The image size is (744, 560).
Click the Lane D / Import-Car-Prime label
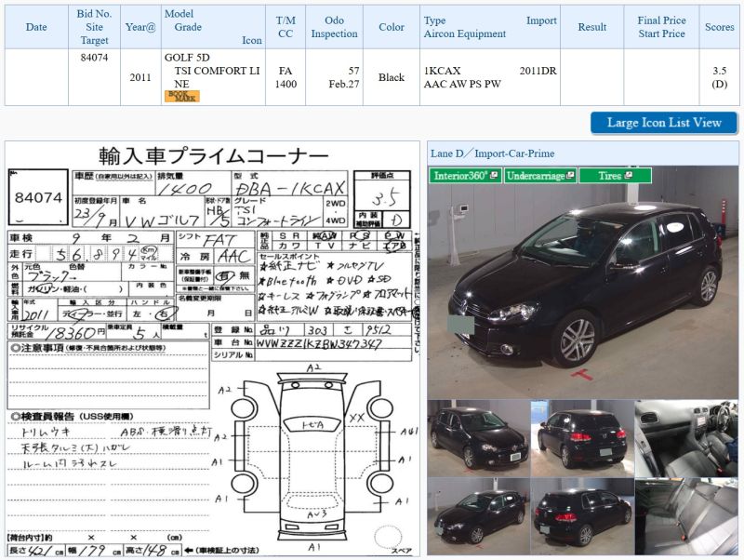click(493, 153)
